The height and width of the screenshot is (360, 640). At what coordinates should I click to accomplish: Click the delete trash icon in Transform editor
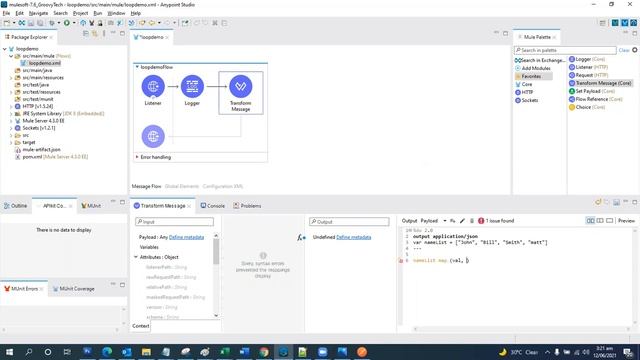(x=472, y=221)
